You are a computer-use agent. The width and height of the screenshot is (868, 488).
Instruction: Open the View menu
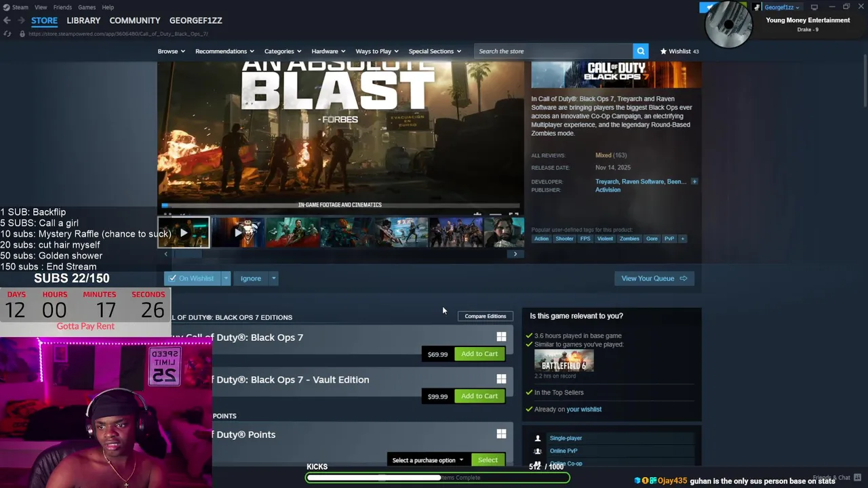tap(41, 7)
